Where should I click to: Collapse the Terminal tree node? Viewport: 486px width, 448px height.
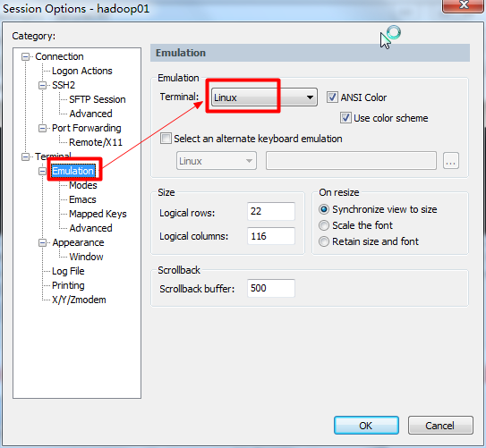pyautogui.click(x=25, y=156)
